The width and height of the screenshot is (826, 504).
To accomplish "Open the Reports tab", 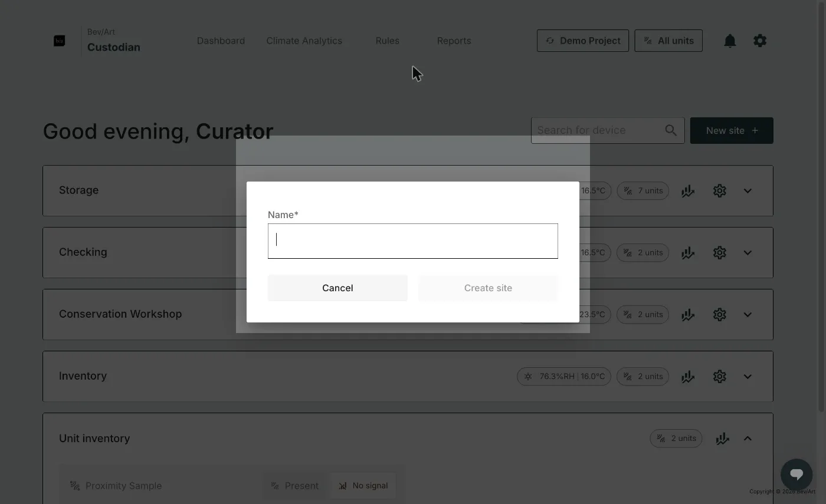I will [454, 41].
